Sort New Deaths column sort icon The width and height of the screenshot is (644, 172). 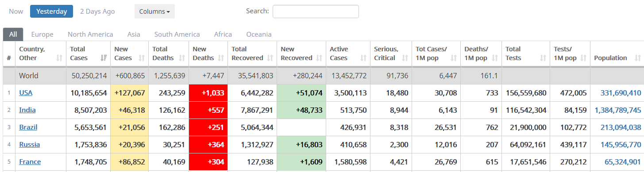pyautogui.click(x=221, y=58)
